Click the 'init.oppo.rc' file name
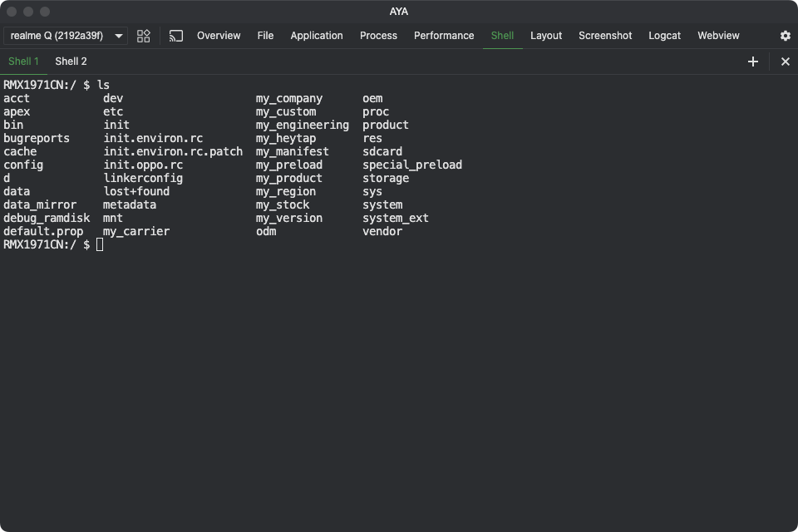 143,165
